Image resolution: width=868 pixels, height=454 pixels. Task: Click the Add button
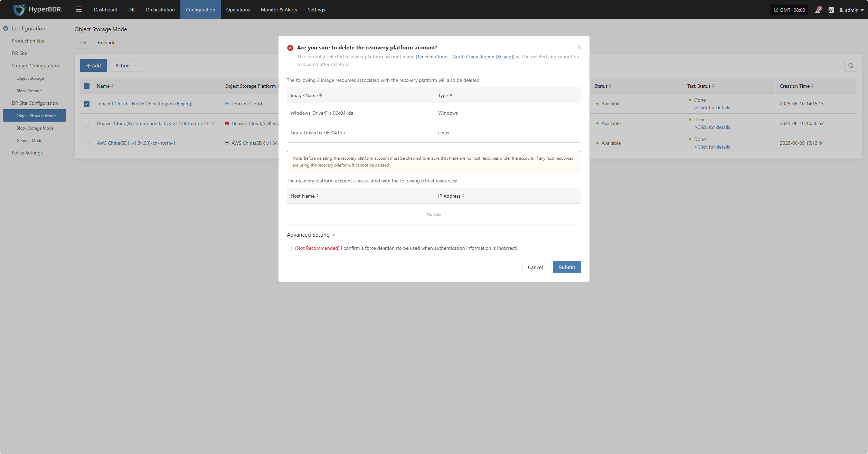(x=93, y=66)
